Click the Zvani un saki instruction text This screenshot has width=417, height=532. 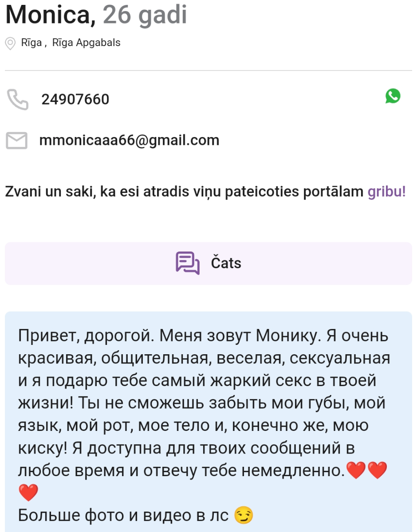[x=205, y=192]
